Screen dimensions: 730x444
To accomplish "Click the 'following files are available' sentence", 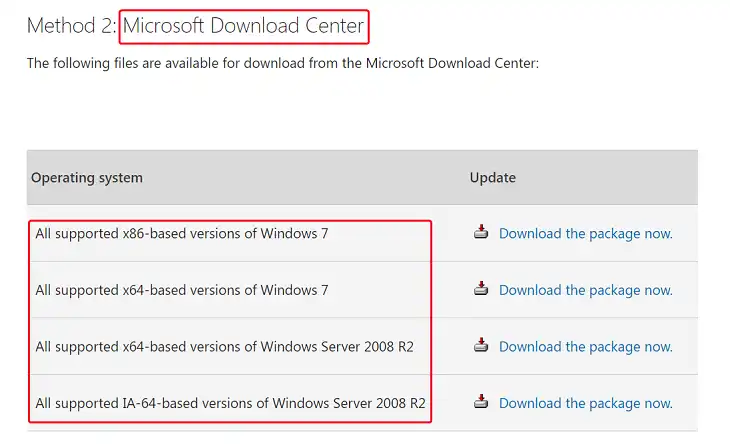I will point(283,63).
